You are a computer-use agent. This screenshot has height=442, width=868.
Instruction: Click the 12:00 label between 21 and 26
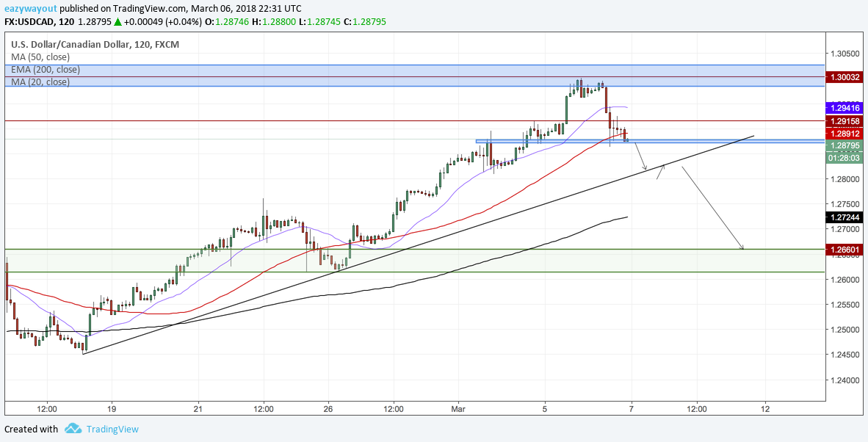tap(264, 410)
